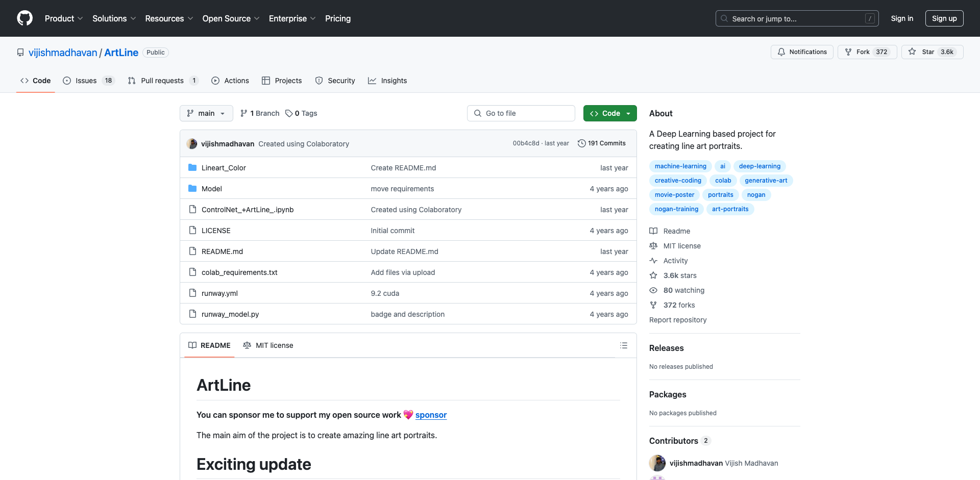The width and height of the screenshot is (980, 480).
Task: Open the Readme link in About sidebar
Action: click(670, 231)
